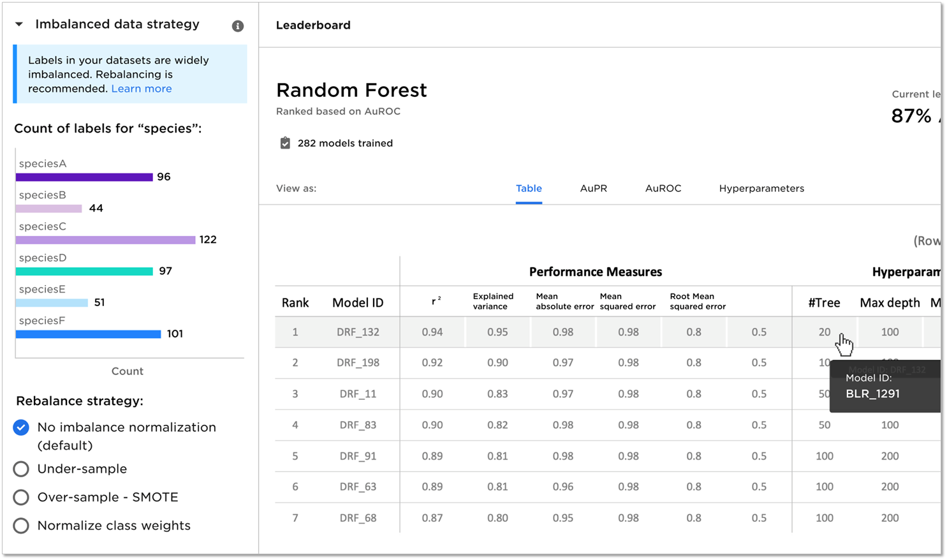
Task: Click explained variance 0.82 in DRF_83 row
Action: 497,425
